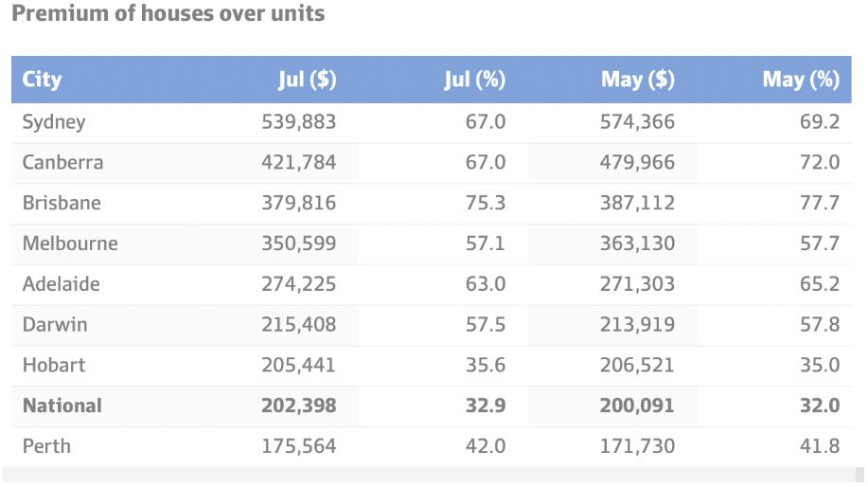The height and width of the screenshot is (487, 868).
Task: Select the Brisbane row label
Action: click(x=62, y=203)
